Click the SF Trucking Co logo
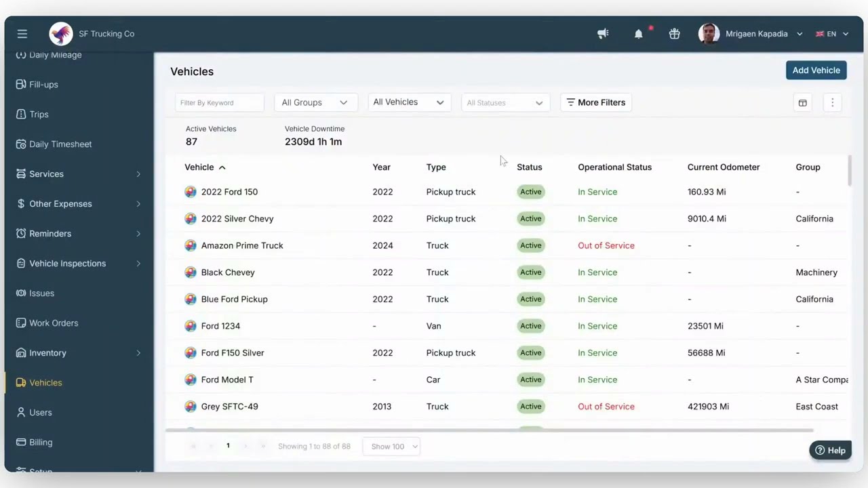 click(x=61, y=33)
